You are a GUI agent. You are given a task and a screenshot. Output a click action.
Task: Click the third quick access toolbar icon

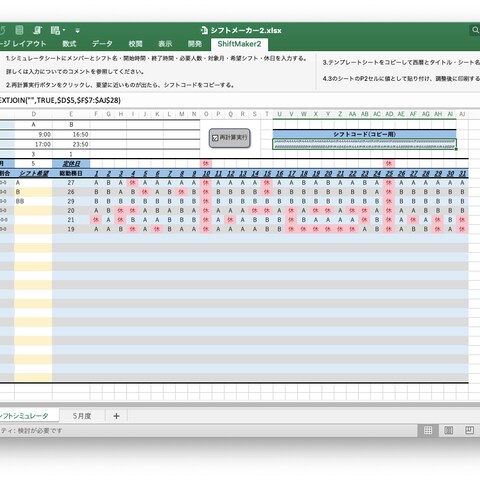point(37,30)
